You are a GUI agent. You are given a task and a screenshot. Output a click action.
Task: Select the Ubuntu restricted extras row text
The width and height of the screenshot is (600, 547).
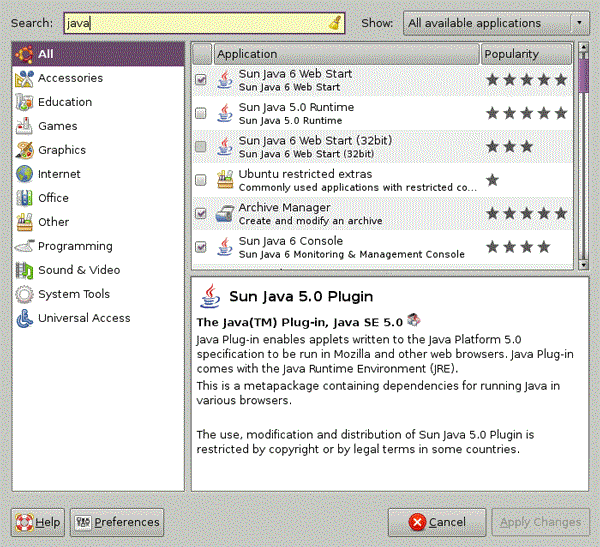tap(358, 180)
